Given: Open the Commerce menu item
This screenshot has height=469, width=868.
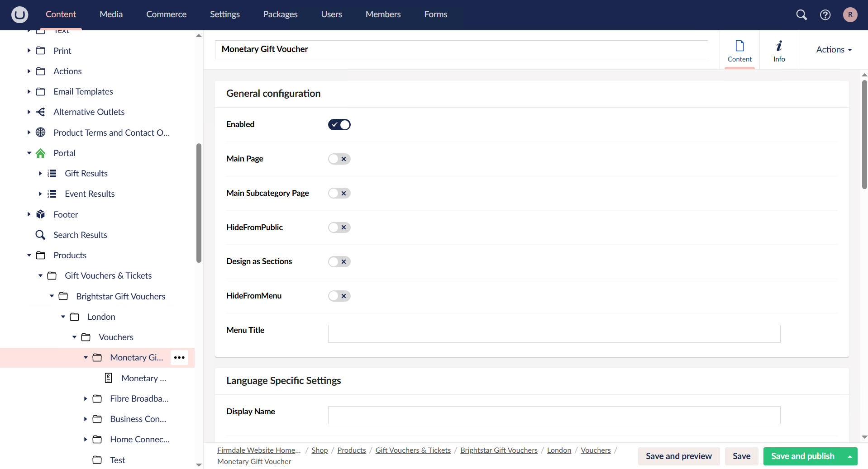Looking at the screenshot, I should coord(166,14).
